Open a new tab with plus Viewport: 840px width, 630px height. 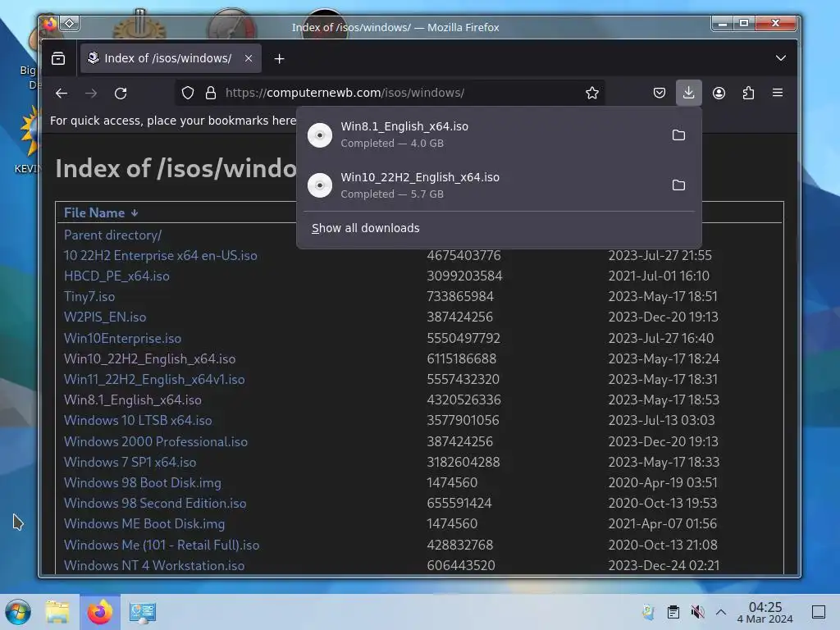[279, 58]
